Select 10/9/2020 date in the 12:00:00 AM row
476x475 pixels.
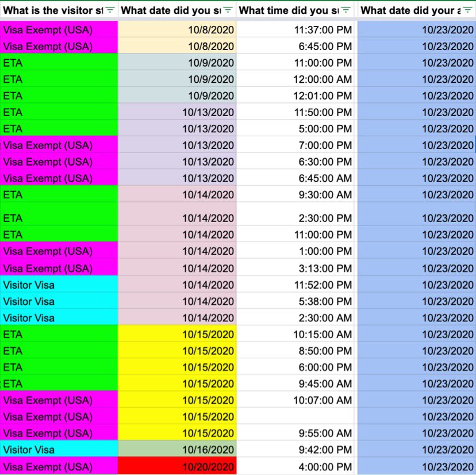[177, 79]
